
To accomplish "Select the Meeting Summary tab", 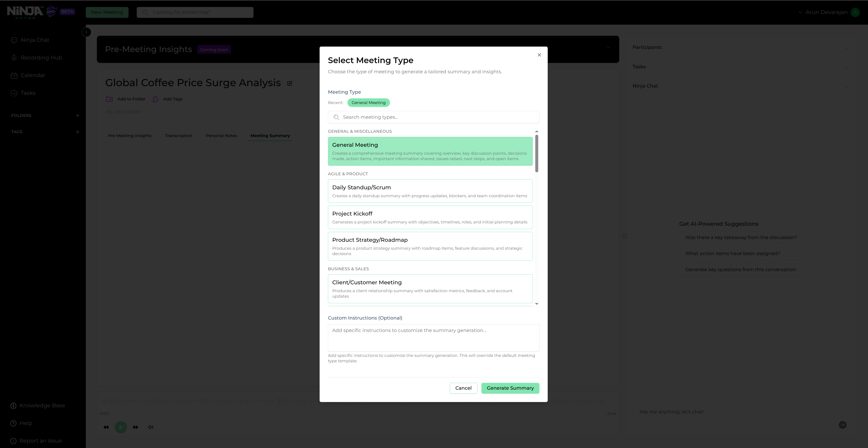I will pos(270,135).
